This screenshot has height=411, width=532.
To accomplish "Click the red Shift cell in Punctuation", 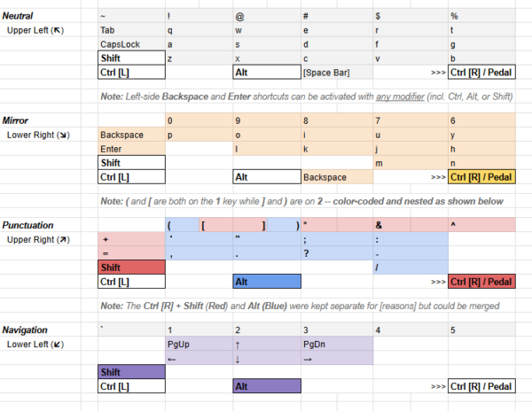I will coord(131,268).
